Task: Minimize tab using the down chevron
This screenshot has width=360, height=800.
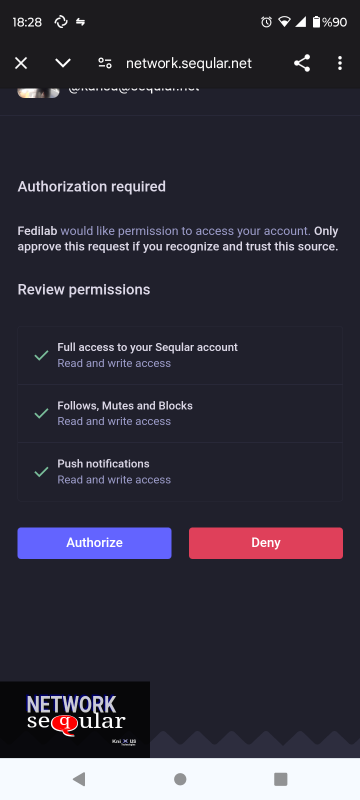Action: (x=63, y=63)
